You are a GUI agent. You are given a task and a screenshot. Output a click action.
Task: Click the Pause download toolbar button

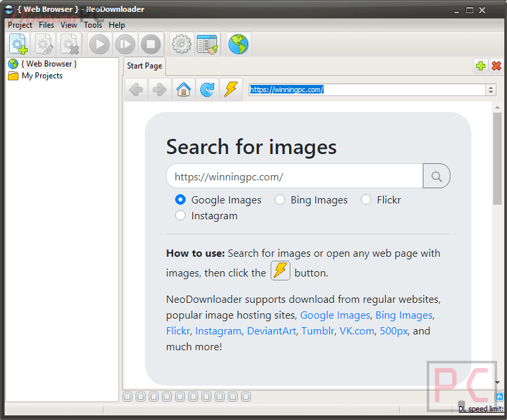click(125, 44)
